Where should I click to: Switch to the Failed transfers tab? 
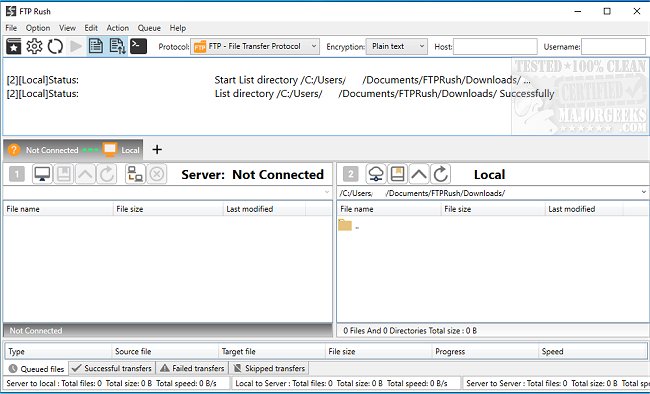point(193,368)
